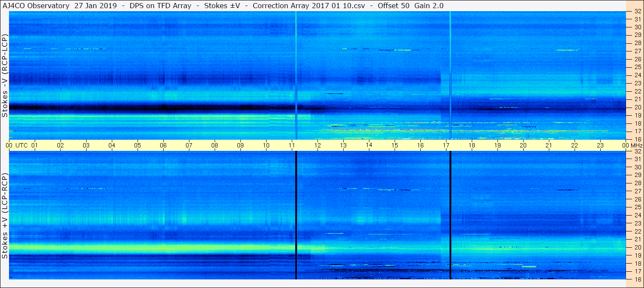Select the 01 hour mark on the time axis
This screenshot has height=288, width=644.
point(35,145)
